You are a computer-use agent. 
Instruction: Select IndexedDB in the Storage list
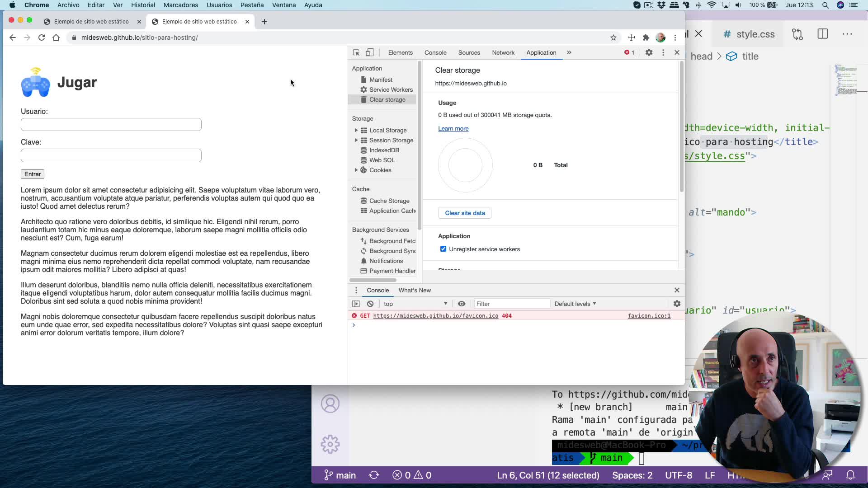tap(384, 150)
